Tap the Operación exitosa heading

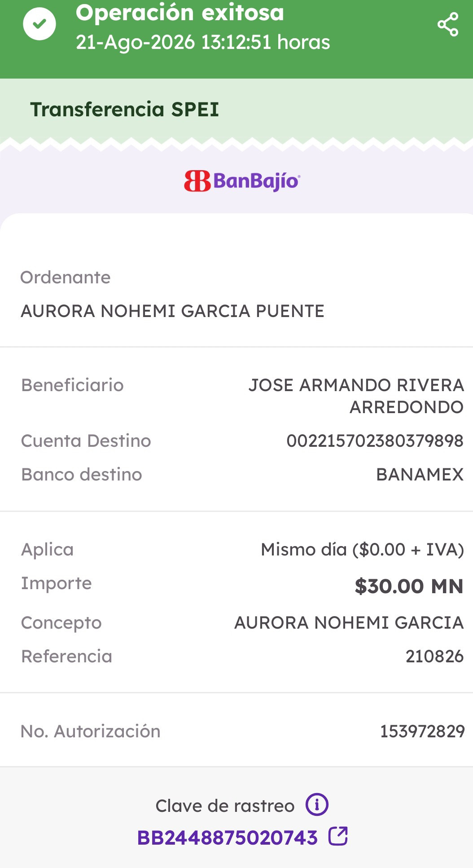point(180,12)
